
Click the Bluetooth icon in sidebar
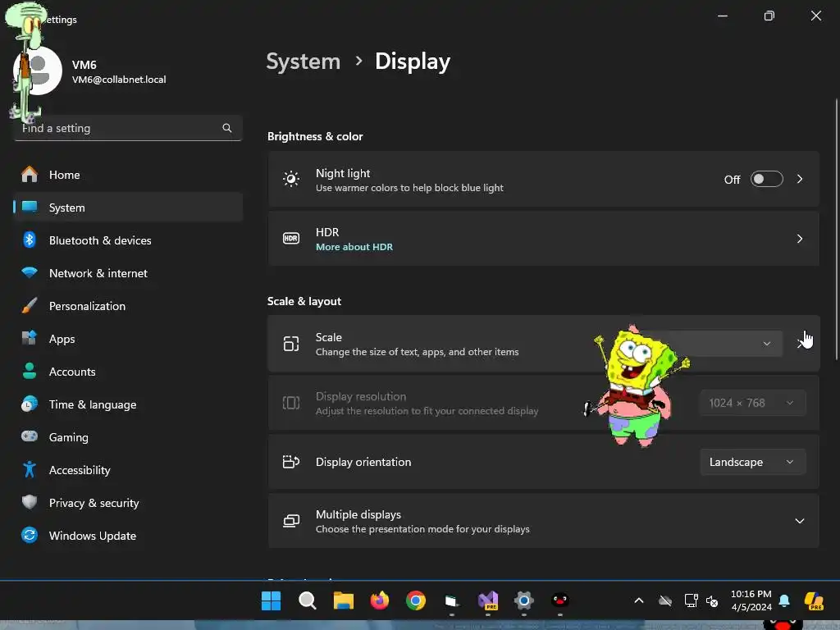tap(30, 240)
